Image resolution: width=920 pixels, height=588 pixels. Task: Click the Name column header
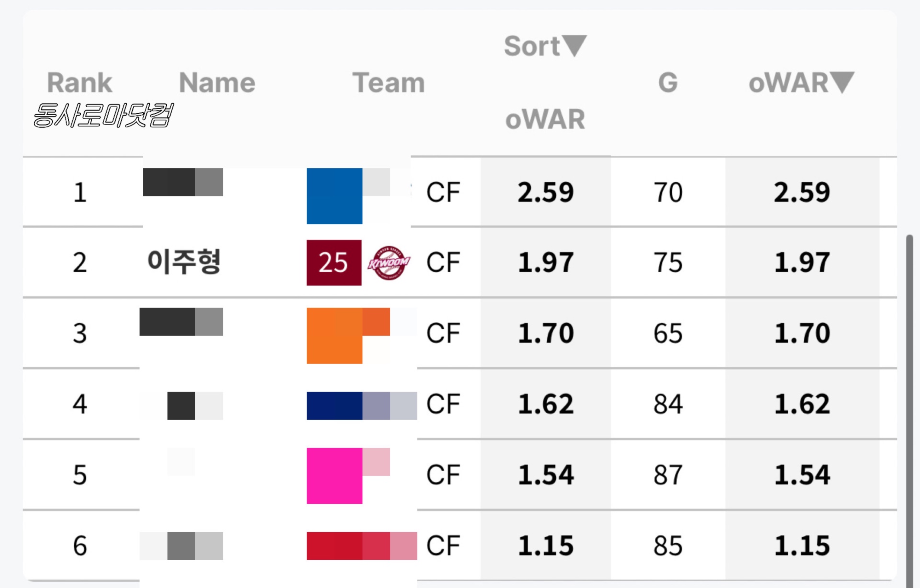(x=217, y=83)
